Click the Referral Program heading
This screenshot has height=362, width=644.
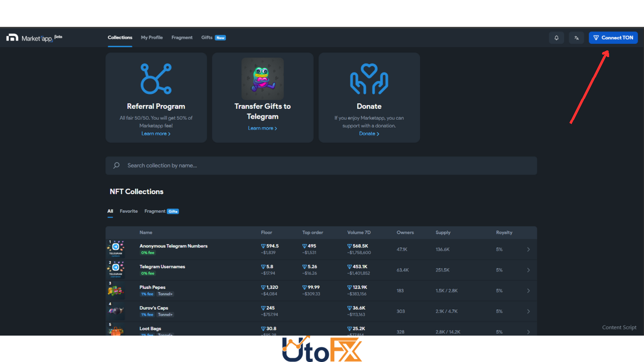pos(156,107)
